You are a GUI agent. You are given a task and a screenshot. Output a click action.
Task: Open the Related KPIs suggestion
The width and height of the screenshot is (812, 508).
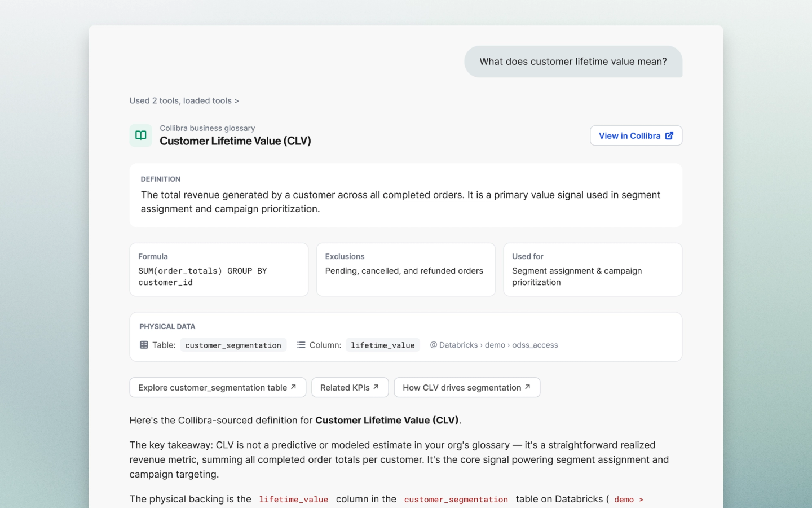coord(350,387)
